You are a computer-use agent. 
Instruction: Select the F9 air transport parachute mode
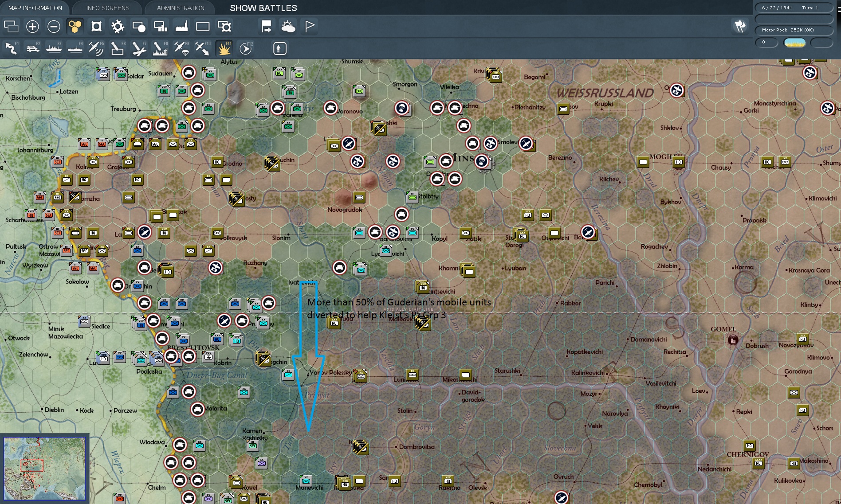click(181, 48)
